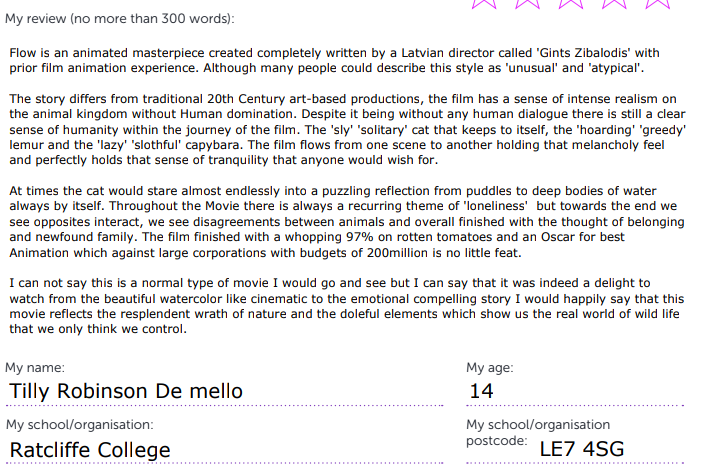Click the 'My name:' label

[x=35, y=367]
